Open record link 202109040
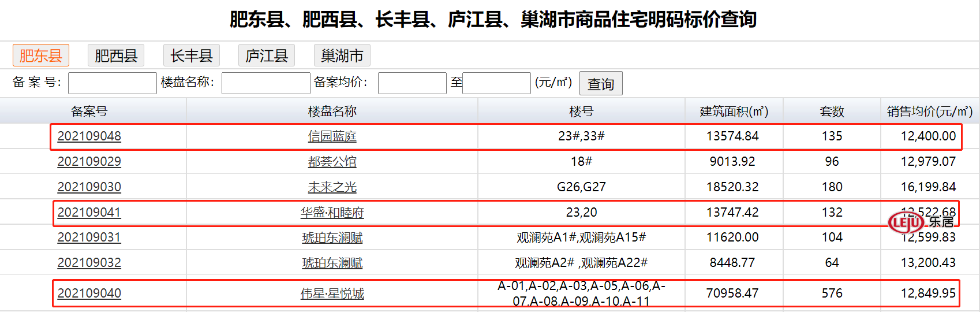980x312 pixels. (x=89, y=294)
